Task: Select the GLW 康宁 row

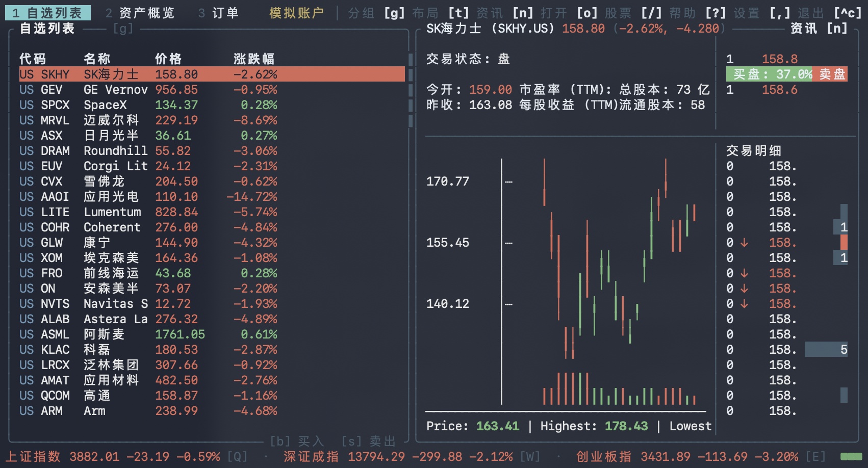Action: [212, 243]
